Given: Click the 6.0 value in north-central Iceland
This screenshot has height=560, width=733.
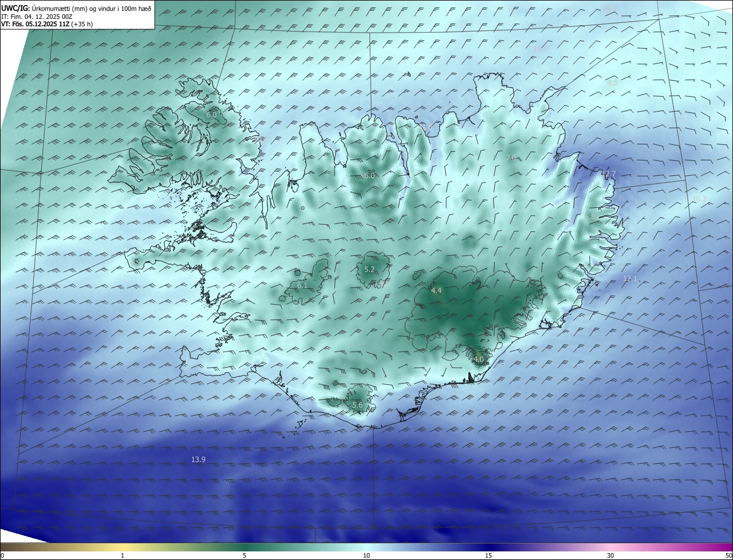Looking at the screenshot, I should click(369, 175).
